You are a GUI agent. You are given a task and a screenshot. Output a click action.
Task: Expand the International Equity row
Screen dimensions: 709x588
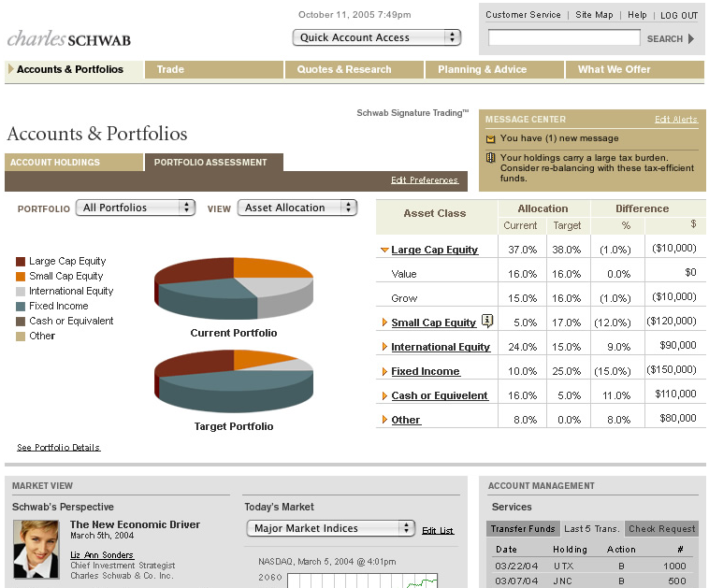pos(384,347)
